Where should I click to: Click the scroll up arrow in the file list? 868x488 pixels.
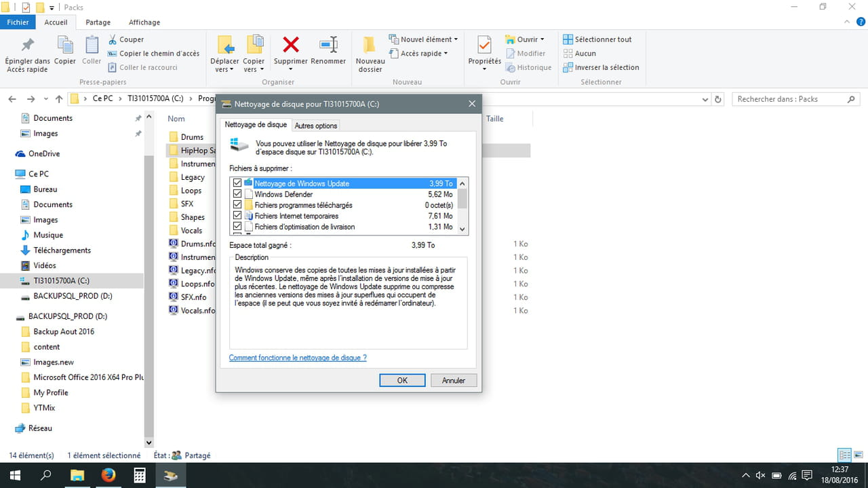[x=462, y=183]
